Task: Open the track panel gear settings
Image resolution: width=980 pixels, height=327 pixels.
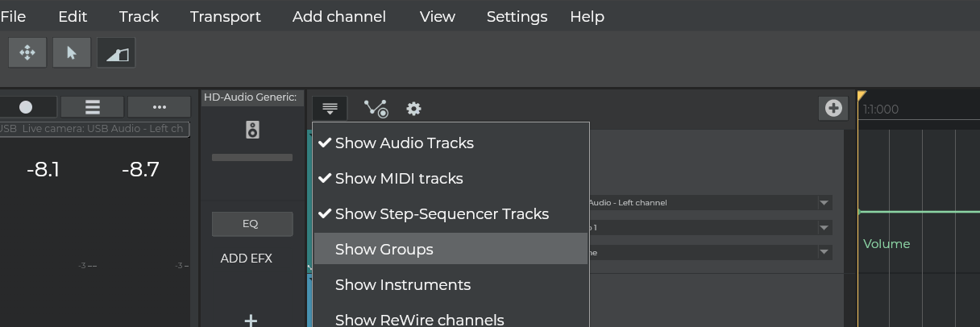Action: 413,109
